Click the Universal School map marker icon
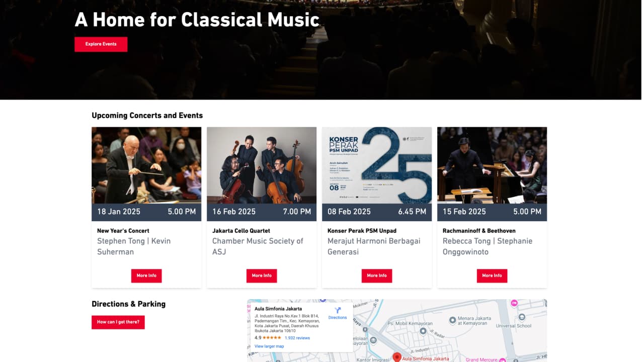This screenshot has height=362, width=644. click(521, 317)
